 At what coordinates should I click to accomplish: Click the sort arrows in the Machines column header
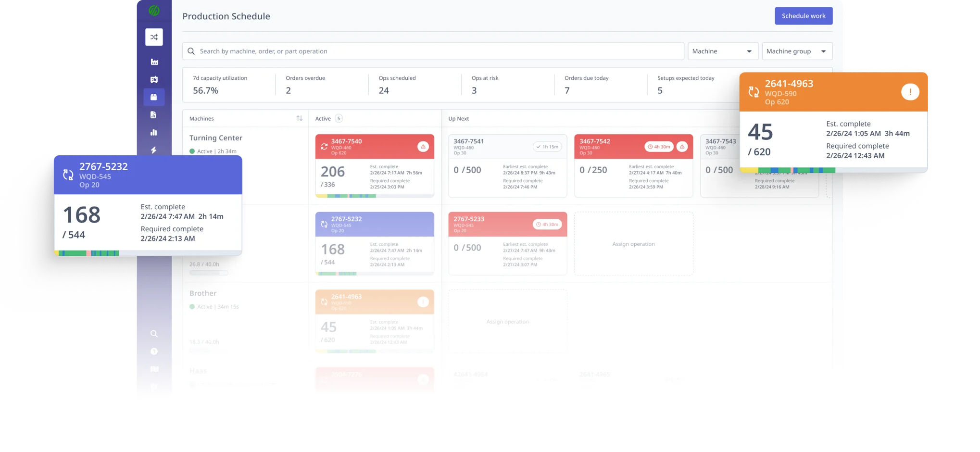[300, 118]
